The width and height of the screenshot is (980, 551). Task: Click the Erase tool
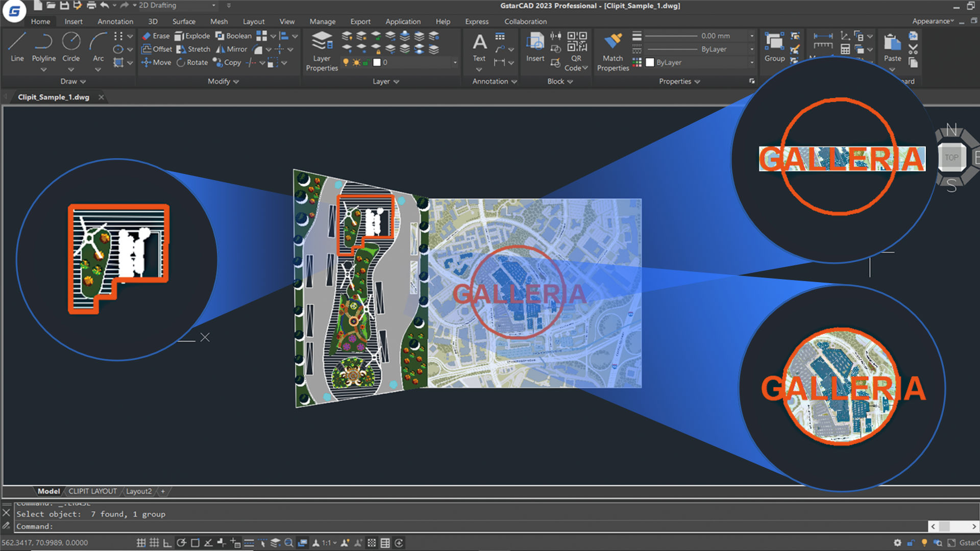coord(156,36)
